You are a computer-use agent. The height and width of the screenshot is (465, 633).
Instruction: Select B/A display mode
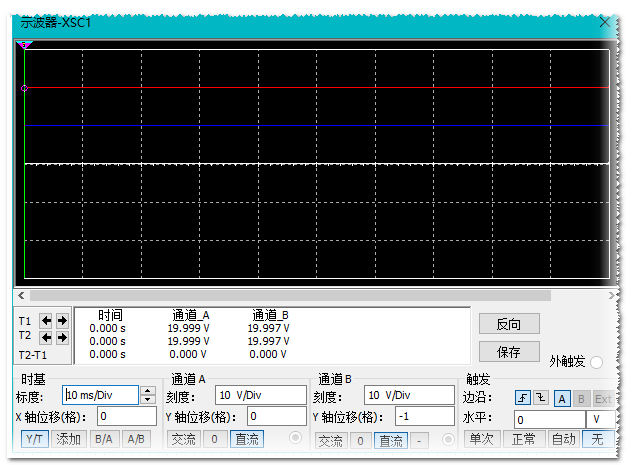(x=104, y=439)
